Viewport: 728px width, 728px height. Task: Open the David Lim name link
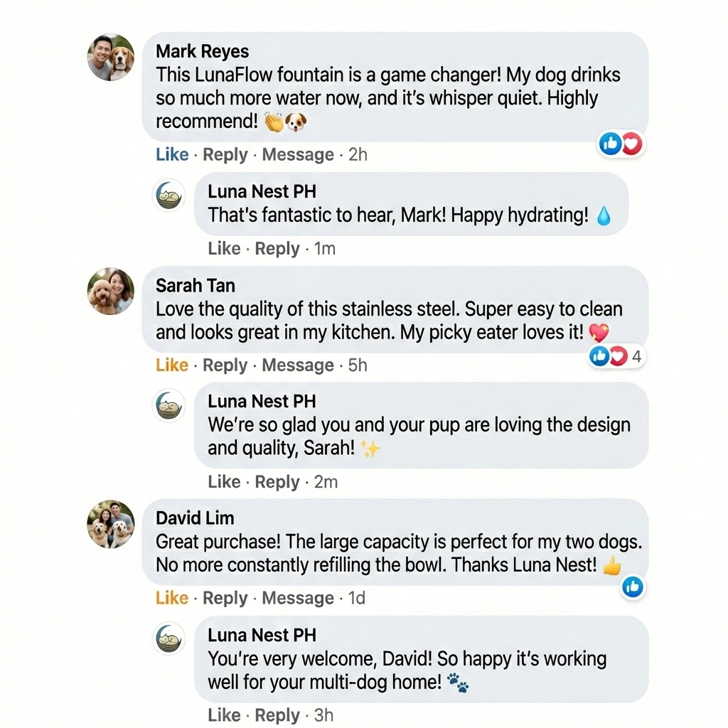click(195, 518)
